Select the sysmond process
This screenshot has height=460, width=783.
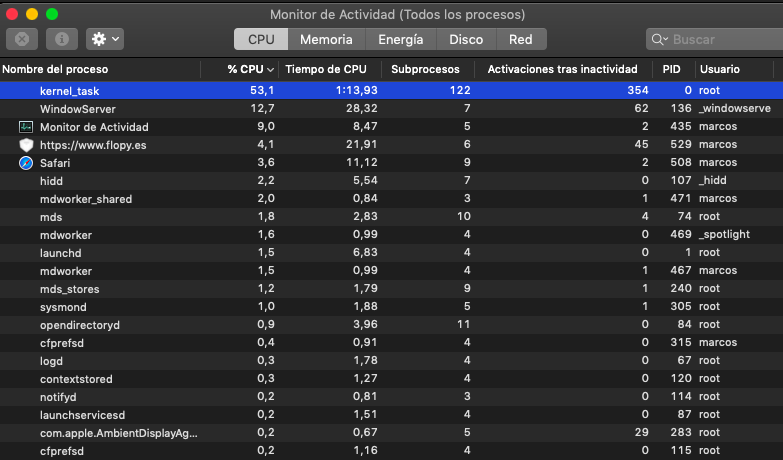(x=63, y=307)
